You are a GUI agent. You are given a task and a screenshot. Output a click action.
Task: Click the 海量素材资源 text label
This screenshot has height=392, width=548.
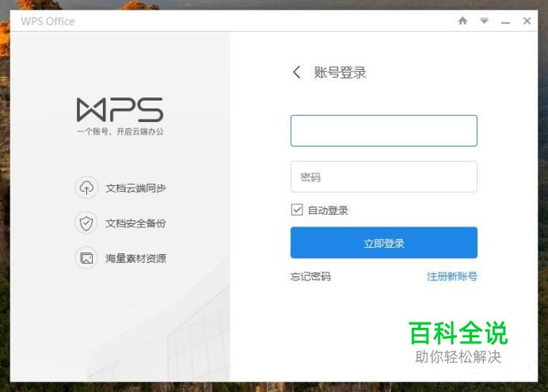pos(135,258)
